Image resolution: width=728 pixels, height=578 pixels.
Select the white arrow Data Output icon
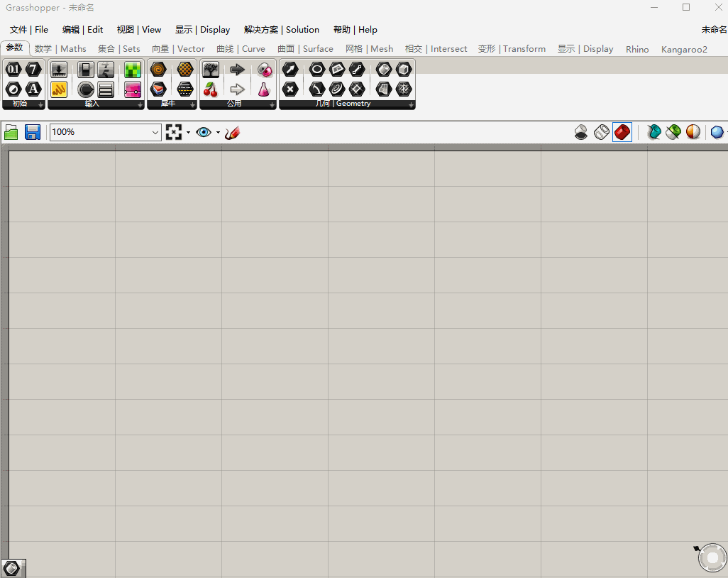[x=237, y=89]
